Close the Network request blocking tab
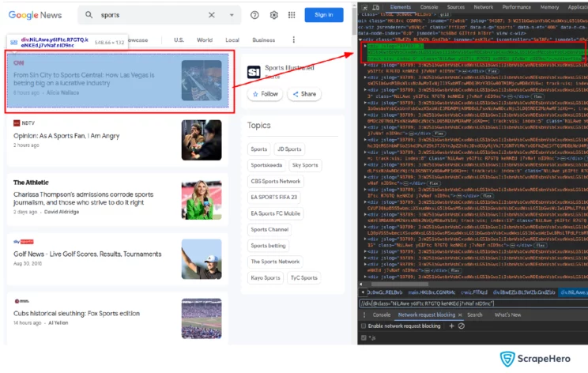The height and width of the screenshot is (373, 588). click(460, 315)
